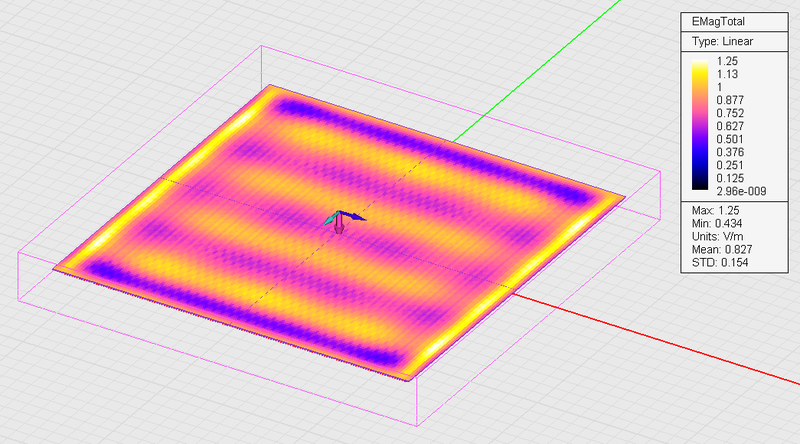Click the red X-axis line
Screen dimensions: 800x444
657,338
